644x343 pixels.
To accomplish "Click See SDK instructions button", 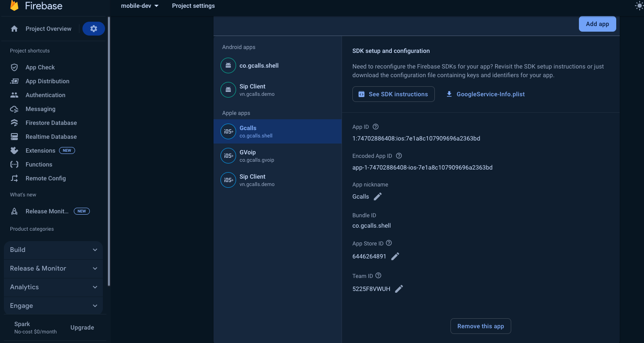I will point(393,94).
